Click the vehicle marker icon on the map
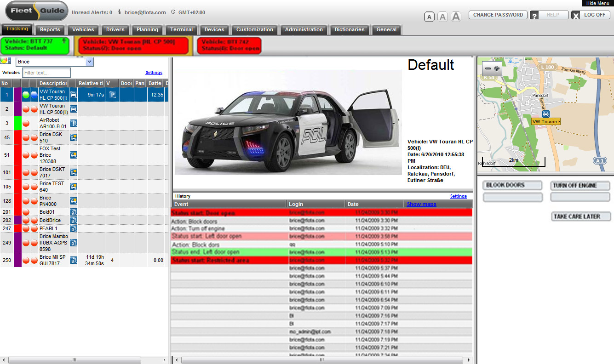Image resolution: width=614 pixels, height=364 pixels. (x=545, y=114)
